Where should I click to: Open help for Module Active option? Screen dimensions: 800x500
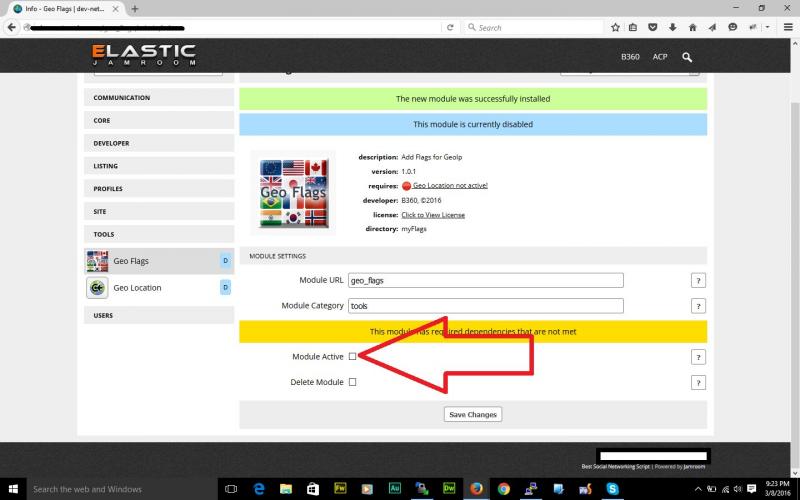698,357
